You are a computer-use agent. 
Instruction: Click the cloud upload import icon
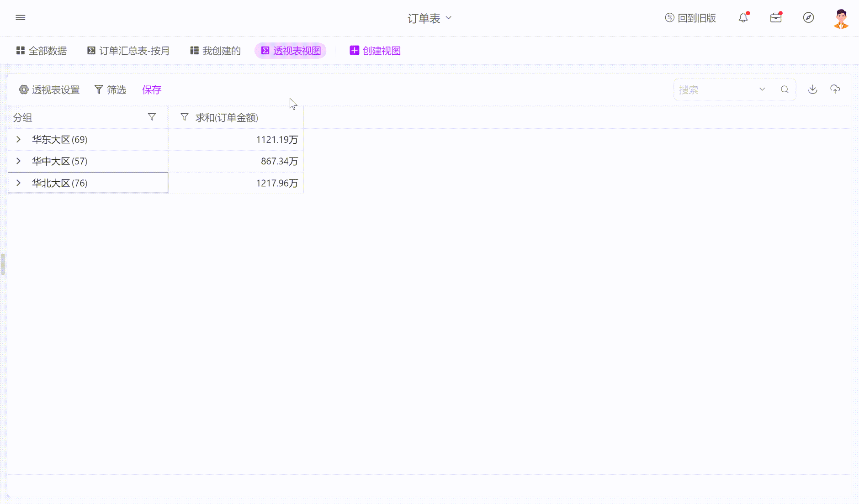[x=835, y=89]
